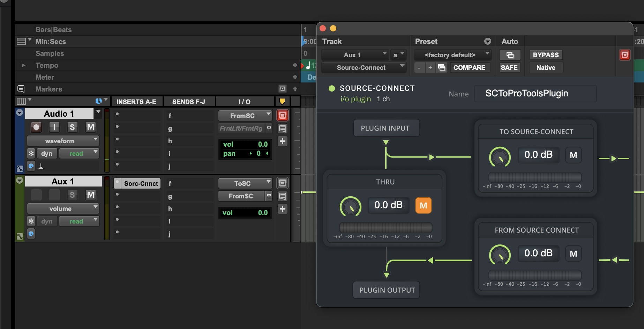Adjust the FROM SOURCE CONNECT gain knob
644x329 pixels.
click(500, 254)
